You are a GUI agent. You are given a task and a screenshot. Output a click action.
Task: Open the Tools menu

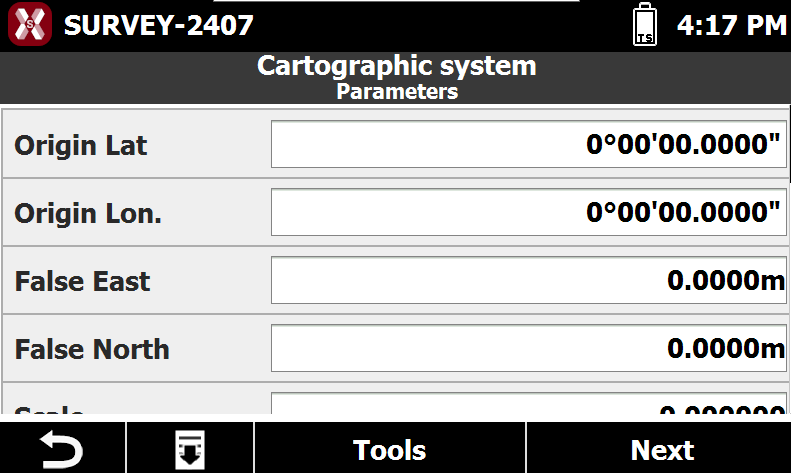pyautogui.click(x=389, y=448)
